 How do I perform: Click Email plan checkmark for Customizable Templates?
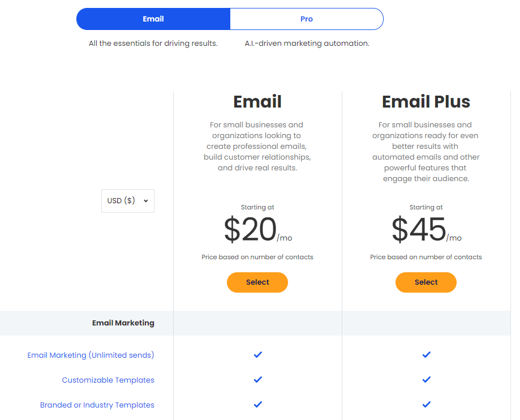tap(257, 379)
